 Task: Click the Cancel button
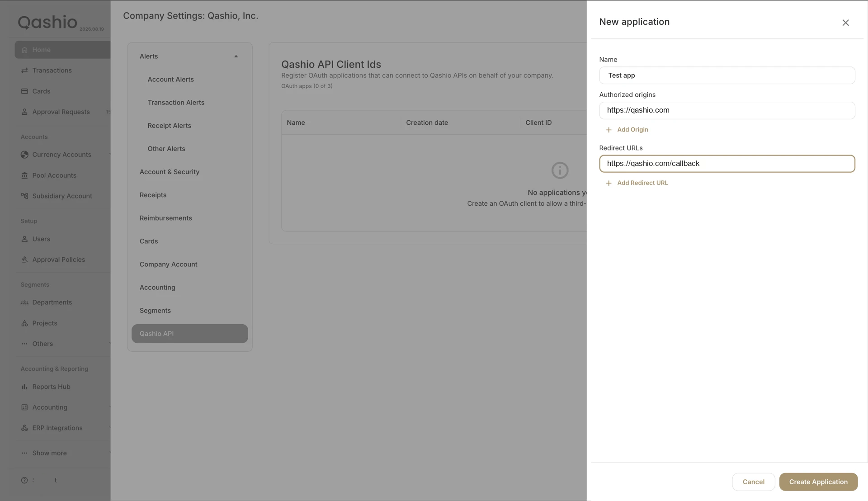point(753,482)
